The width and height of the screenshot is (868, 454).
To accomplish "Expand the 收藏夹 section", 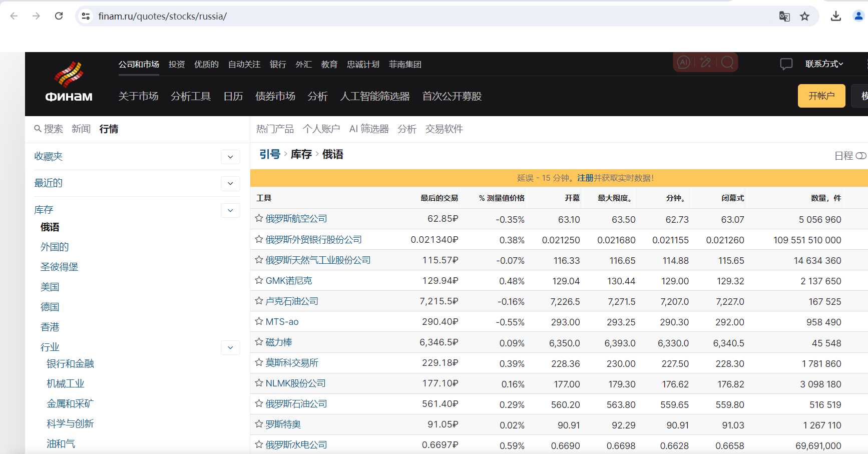I will [x=230, y=157].
